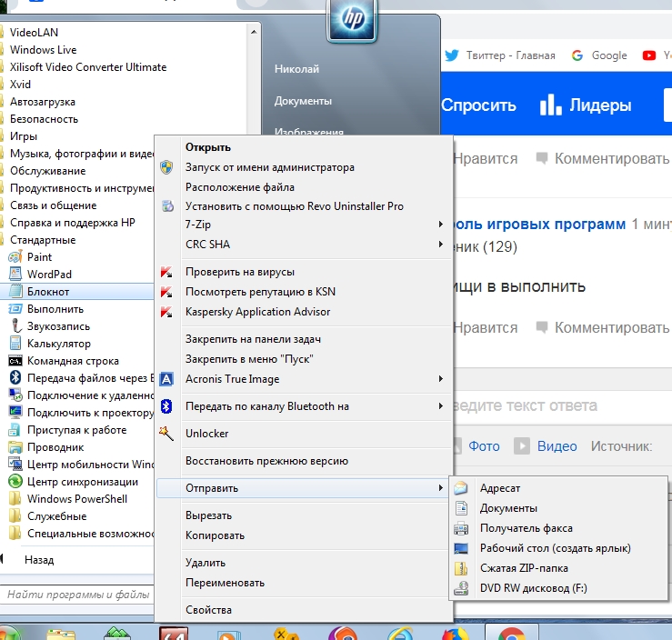Click the WordPad document icon
The image size is (672, 640).
point(15,275)
